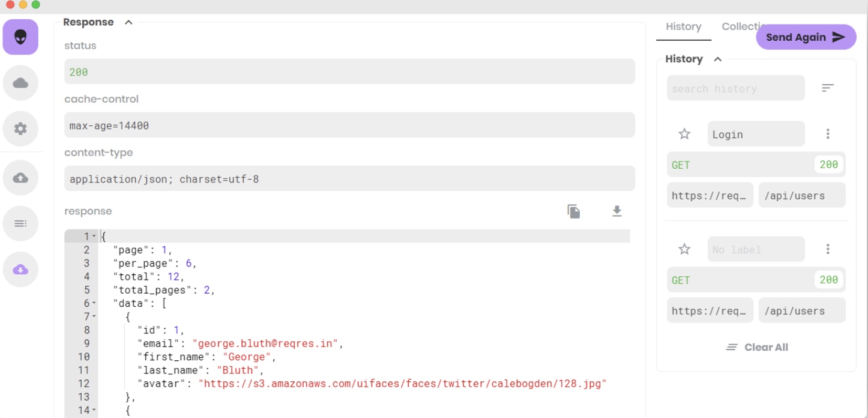Click the list lines sidebar icon
The image size is (868, 418).
(x=20, y=223)
